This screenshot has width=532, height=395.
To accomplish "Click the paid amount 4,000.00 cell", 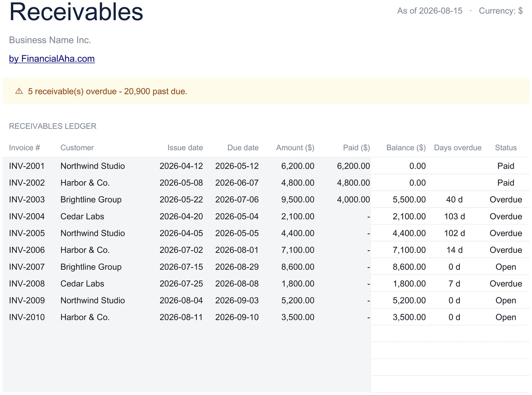I will click(353, 200).
